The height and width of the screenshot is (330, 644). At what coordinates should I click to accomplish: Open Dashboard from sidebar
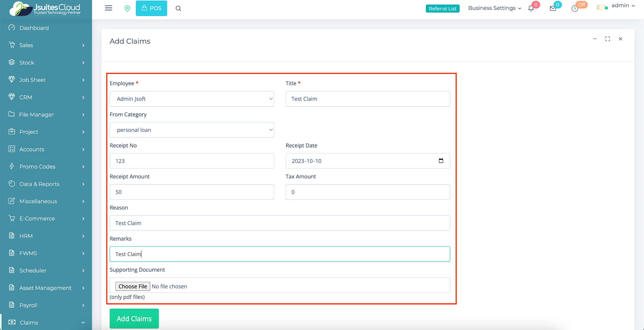tap(34, 28)
